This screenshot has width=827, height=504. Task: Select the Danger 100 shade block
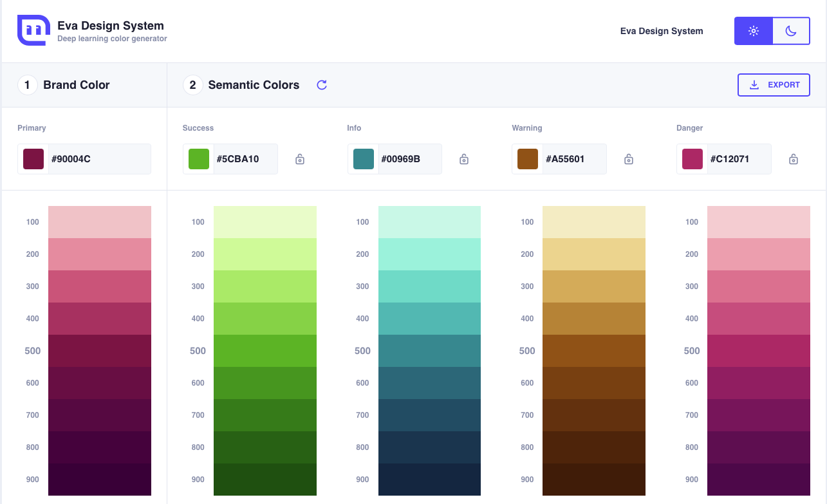pyautogui.click(x=759, y=222)
